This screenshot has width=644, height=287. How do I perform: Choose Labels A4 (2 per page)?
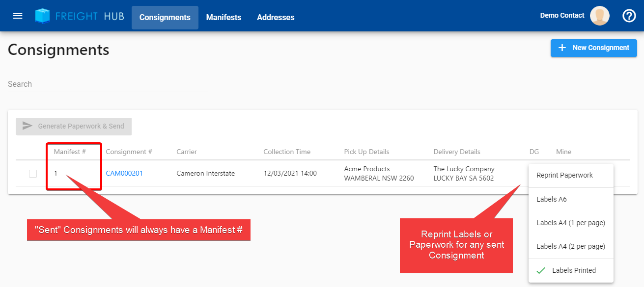[x=570, y=246]
